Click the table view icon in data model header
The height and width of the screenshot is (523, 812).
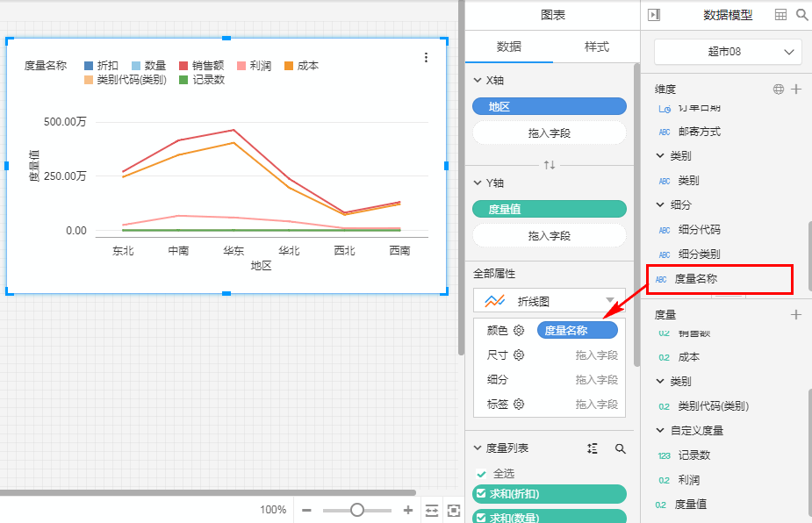pos(780,15)
